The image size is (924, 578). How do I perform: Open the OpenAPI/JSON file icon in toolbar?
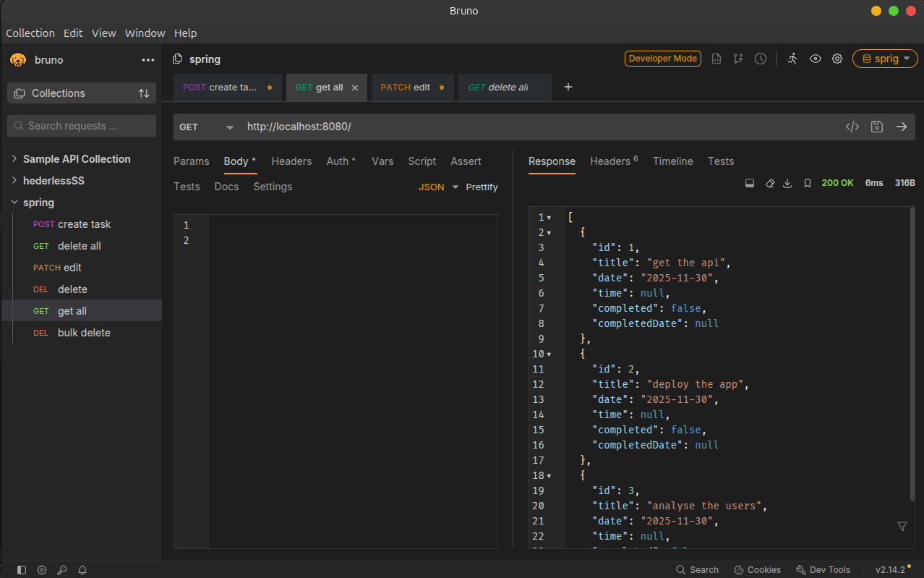[716, 59]
